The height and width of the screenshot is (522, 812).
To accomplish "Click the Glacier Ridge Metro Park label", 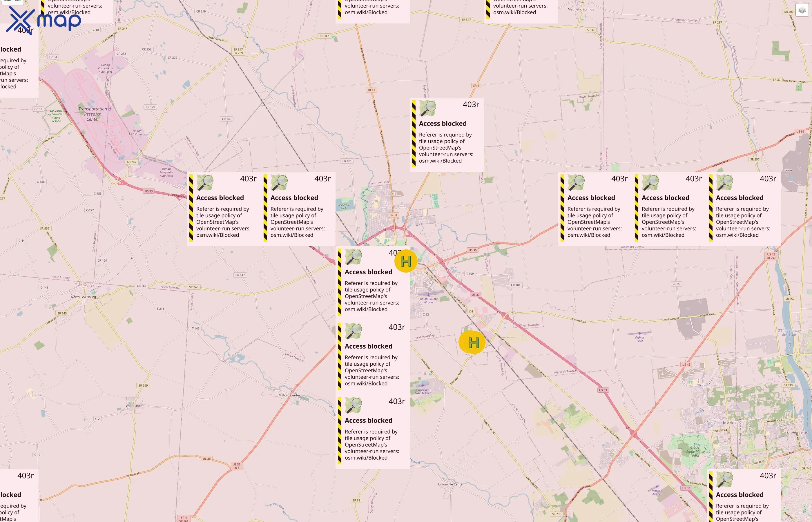I will tap(695, 452).
